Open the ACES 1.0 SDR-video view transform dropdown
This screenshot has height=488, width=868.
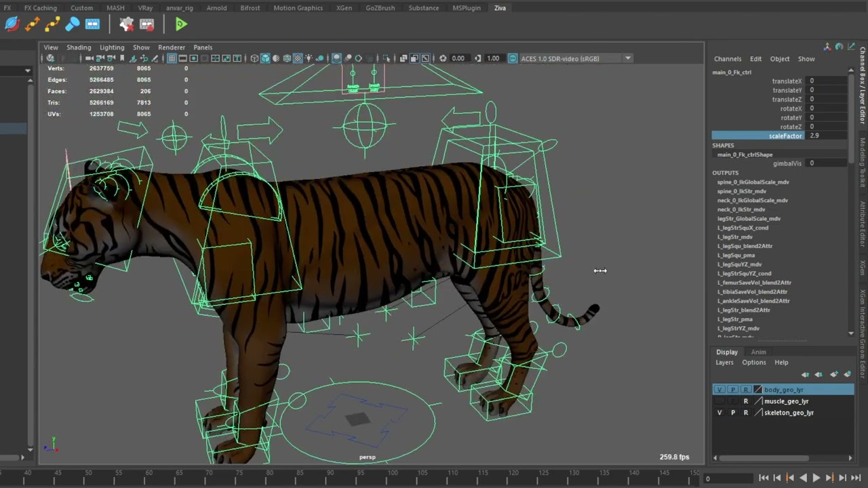point(576,58)
